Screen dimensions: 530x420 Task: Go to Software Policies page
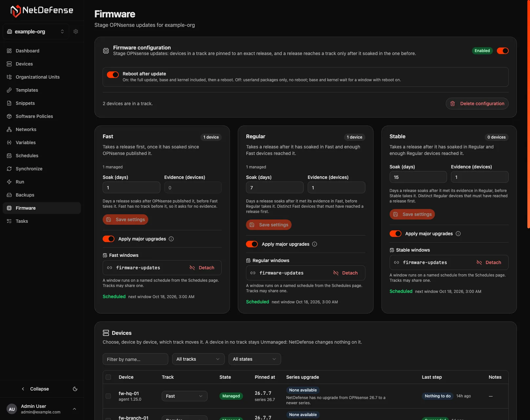coord(42,116)
